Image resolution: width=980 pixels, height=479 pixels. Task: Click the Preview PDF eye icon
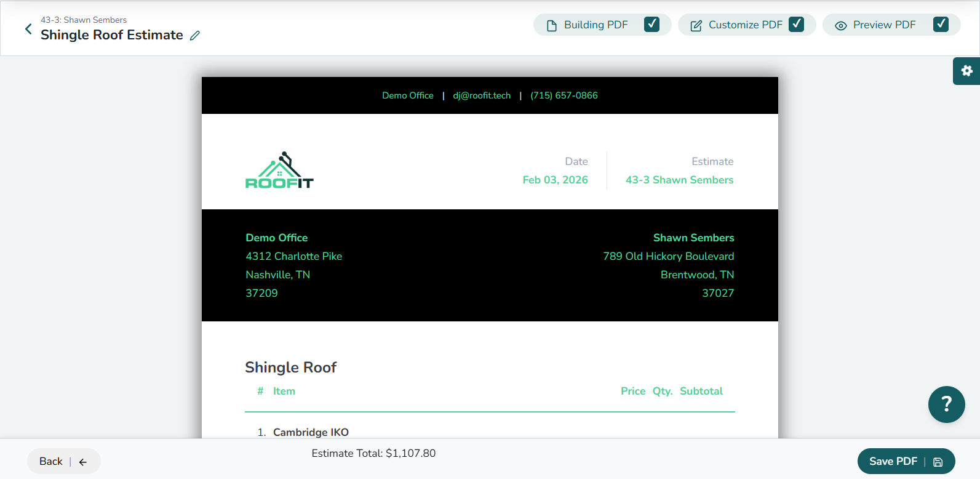pyautogui.click(x=840, y=25)
